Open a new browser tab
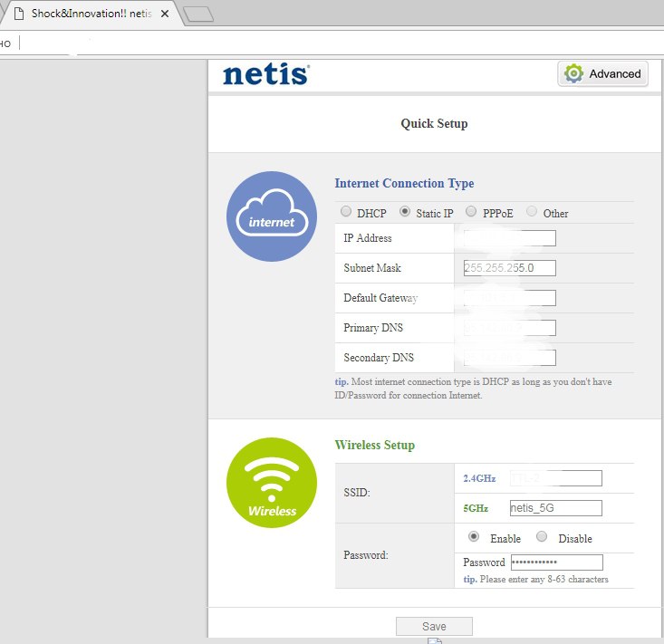 coord(198,14)
